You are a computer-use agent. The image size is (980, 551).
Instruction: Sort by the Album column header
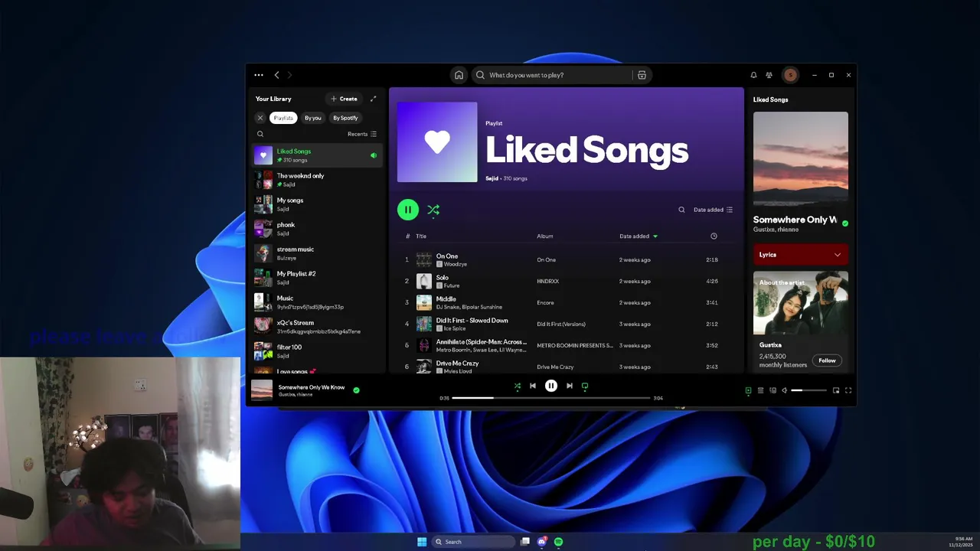[x=544, y=236]
